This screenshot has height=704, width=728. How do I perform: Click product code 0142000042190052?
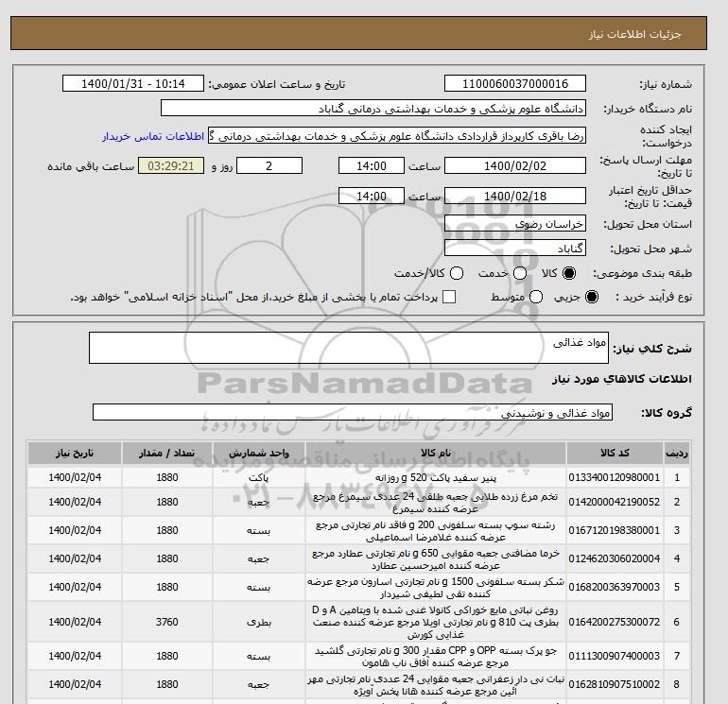coord(615,502)
